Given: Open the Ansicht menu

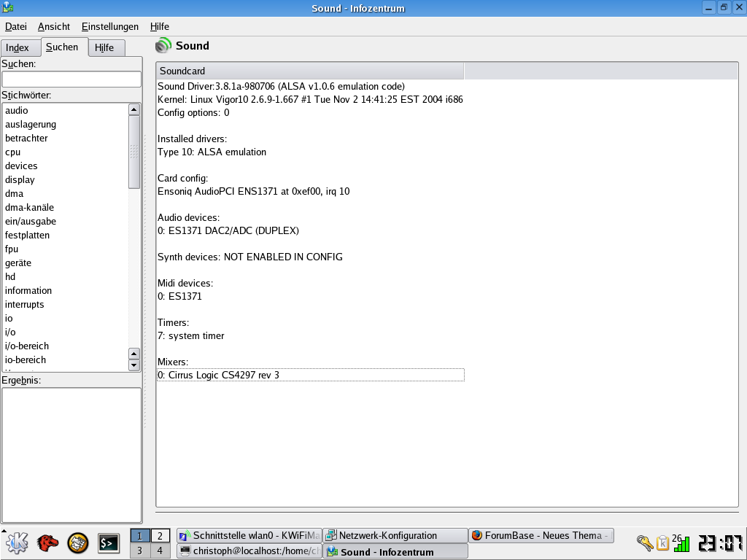Looking at the screenshot, I should pyautogui.click(x=54, y=27).
